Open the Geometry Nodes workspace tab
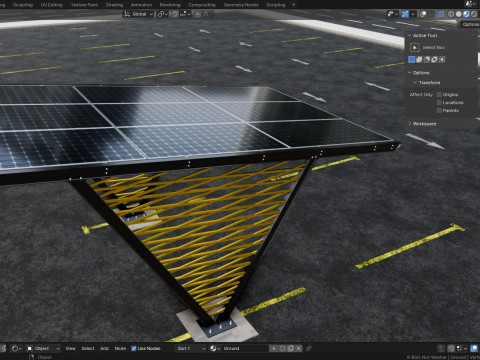This screenshot has height=360, width=480. click(x=241, y=5)
